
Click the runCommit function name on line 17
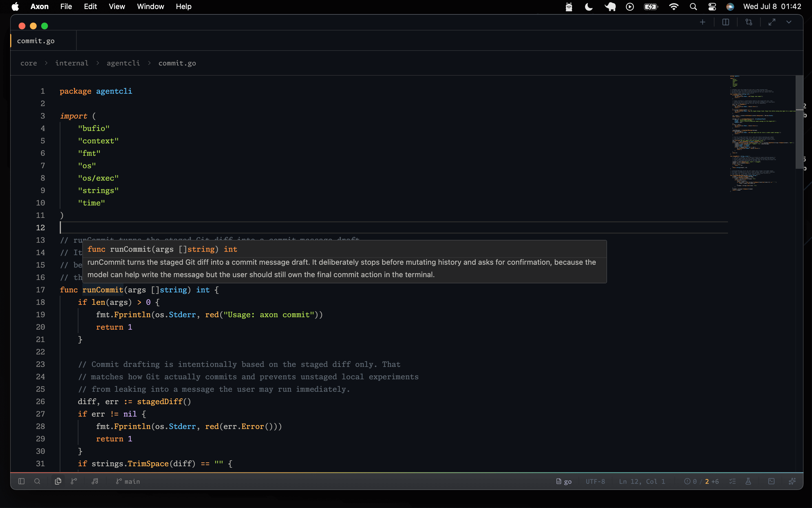click(x=103, y=290)
